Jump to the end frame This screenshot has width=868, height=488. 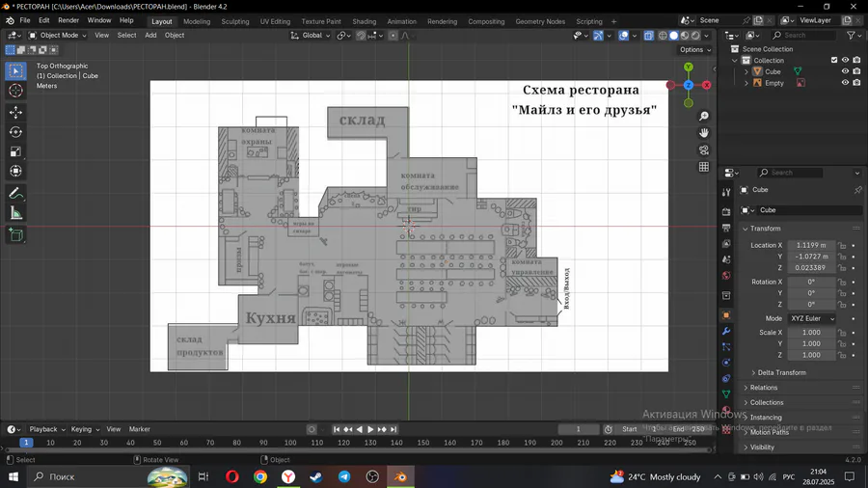pos(393,429)
